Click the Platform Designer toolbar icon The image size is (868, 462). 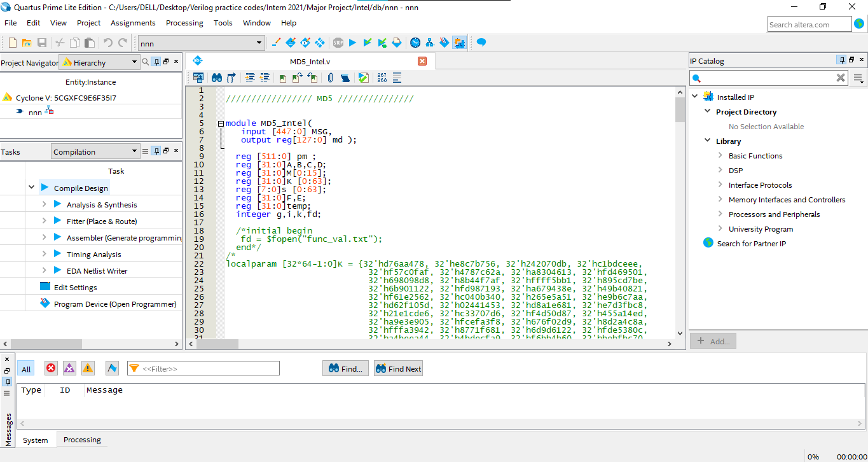459,43
